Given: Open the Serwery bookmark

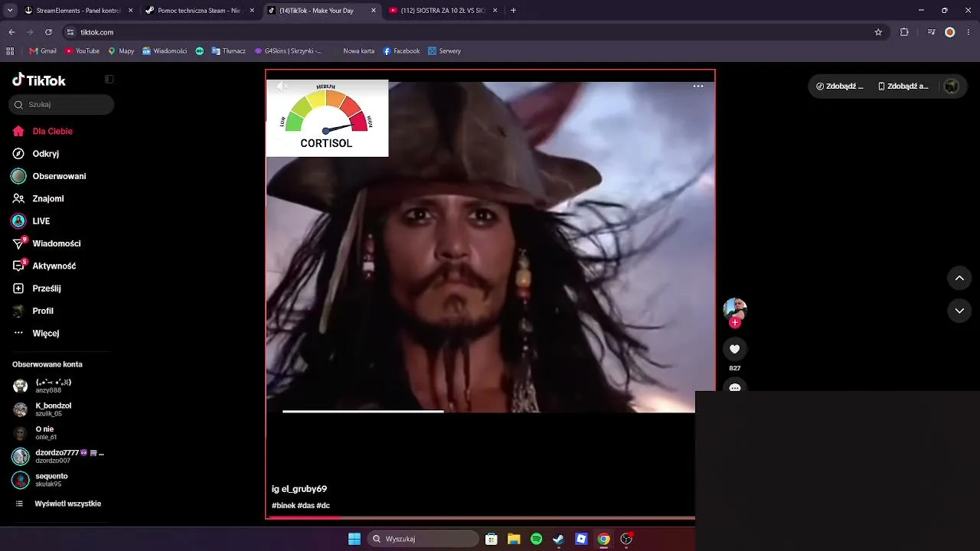Looking at the screenshot, I should point(444,51).
